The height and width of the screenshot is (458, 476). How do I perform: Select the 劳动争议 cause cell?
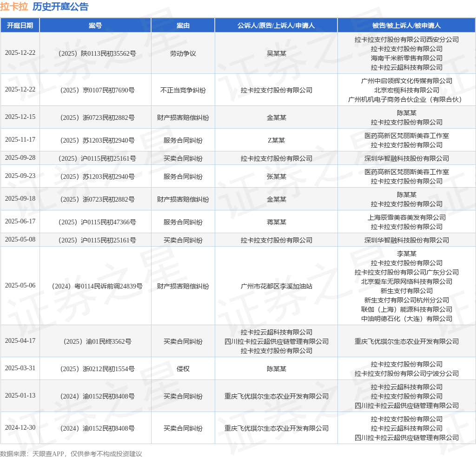coord(183,53)
